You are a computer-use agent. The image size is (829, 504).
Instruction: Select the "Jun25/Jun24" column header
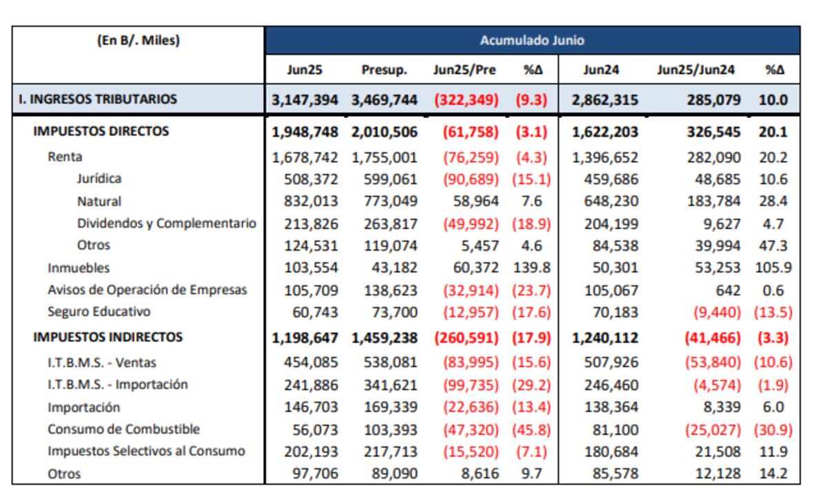695,70
